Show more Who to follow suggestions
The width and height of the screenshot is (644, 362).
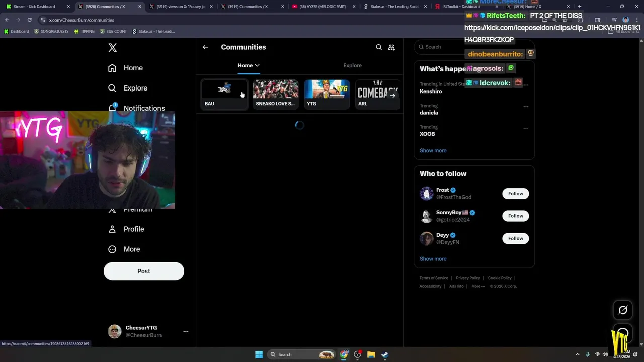coord(433,259)
